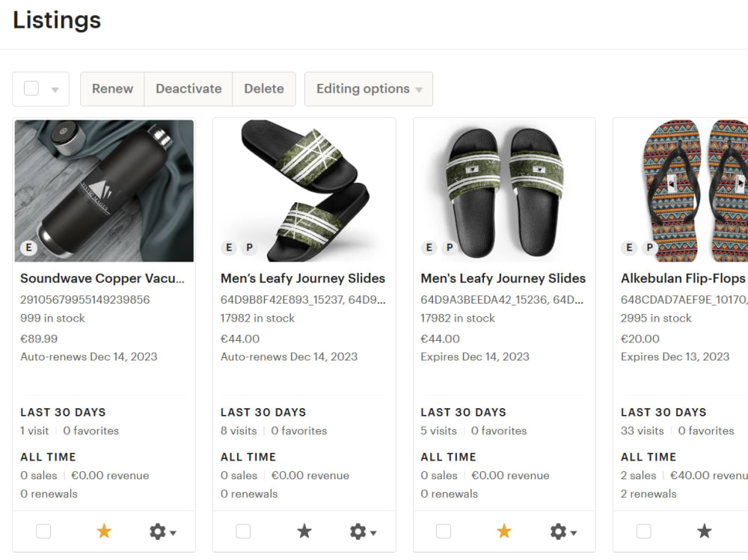Toggle gold star on third Leafy Journey Slides card

504,531
